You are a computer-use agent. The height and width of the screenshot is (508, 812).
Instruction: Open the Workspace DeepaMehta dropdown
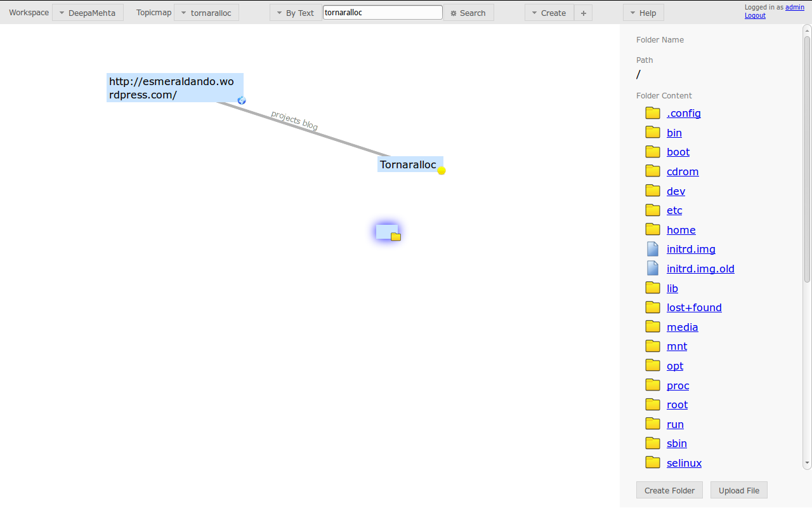[x=88, y=13]
